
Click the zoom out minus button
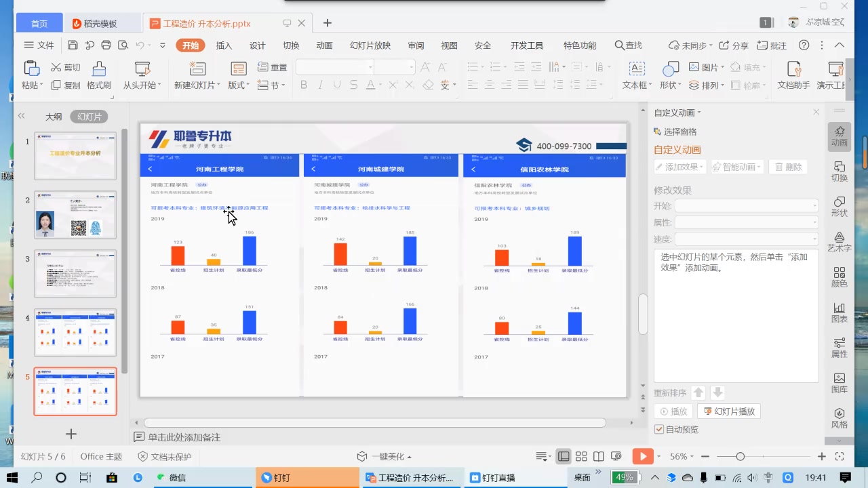(705, 457)
